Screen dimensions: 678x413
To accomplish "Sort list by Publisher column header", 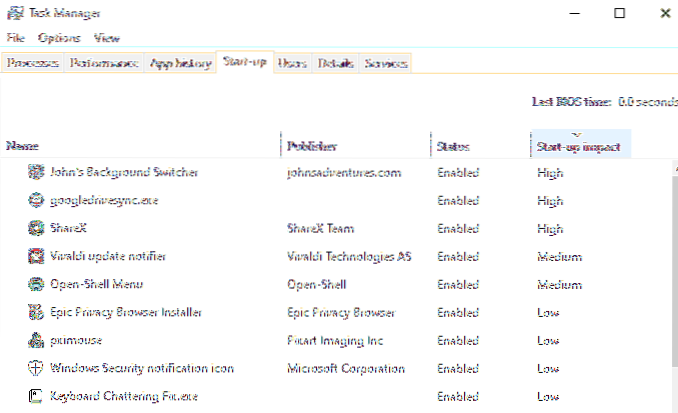I will coord(315,146).
